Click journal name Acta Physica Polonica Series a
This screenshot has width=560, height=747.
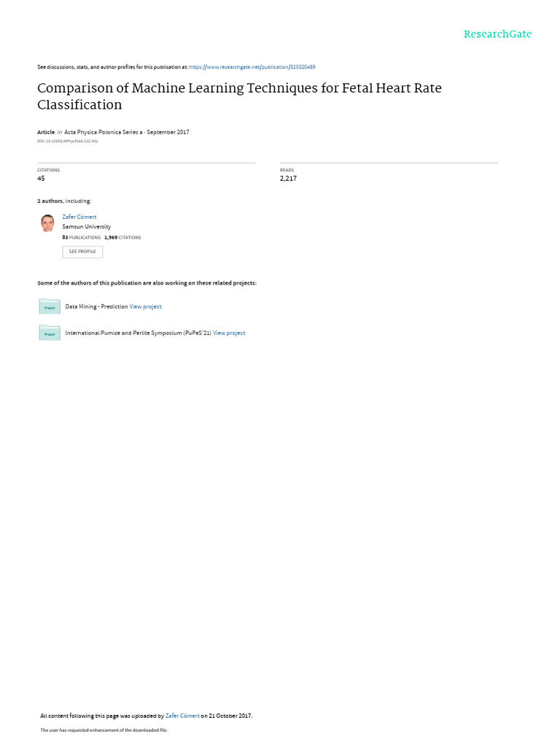103,132
